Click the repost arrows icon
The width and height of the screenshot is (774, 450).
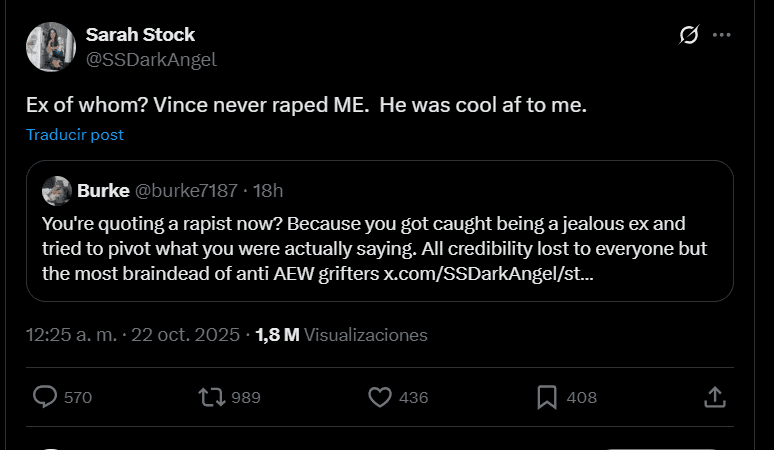(x=211, y=397)
